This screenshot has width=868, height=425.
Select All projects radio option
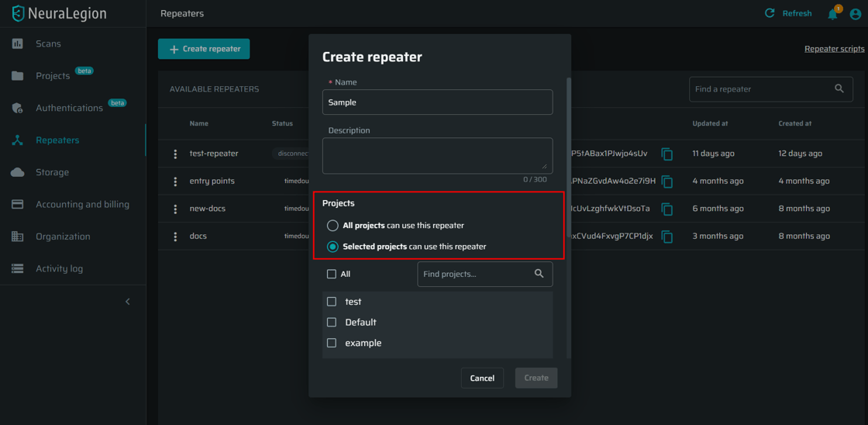coord(332,226)
